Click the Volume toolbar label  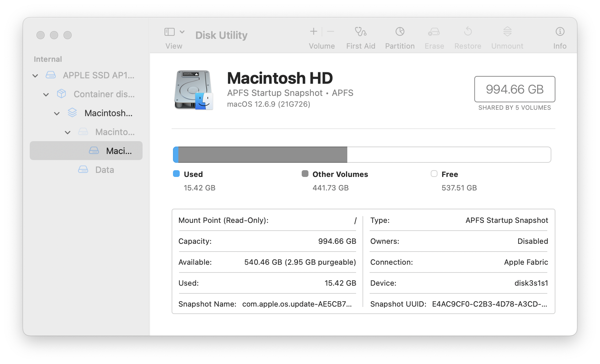click(x=322, y=46)
